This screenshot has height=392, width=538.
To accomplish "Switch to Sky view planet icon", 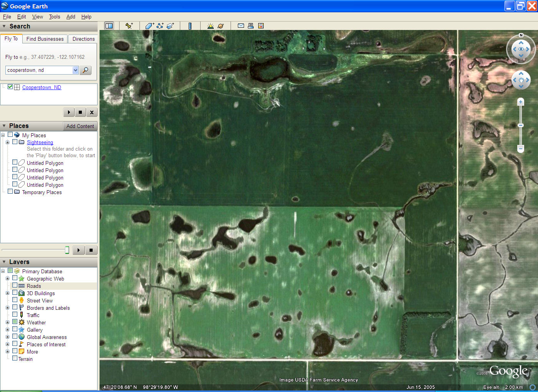I will (221, 26).
